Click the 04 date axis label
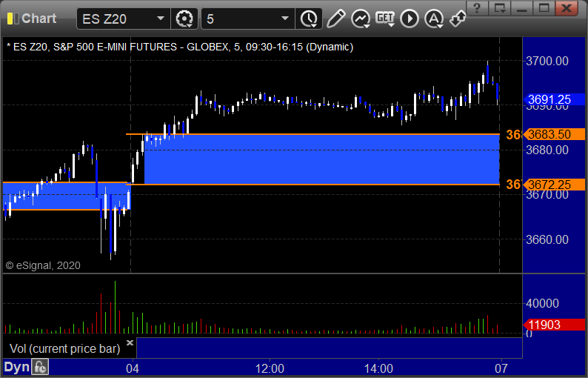588x378 pixels. click(x=133, y=368)
